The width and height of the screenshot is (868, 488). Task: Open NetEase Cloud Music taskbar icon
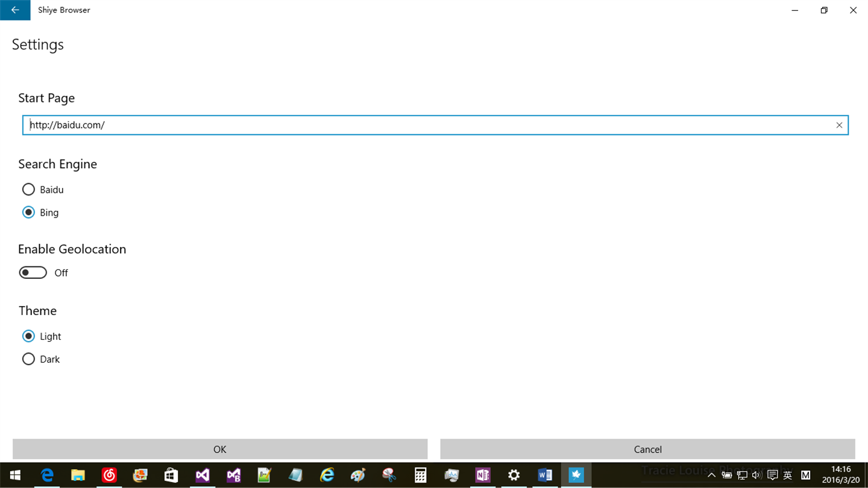coord(109,475)
